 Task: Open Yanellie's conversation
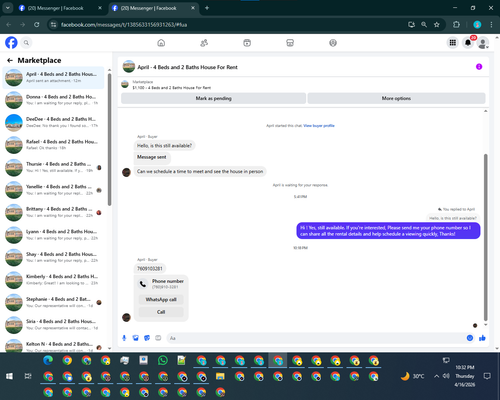54,190
